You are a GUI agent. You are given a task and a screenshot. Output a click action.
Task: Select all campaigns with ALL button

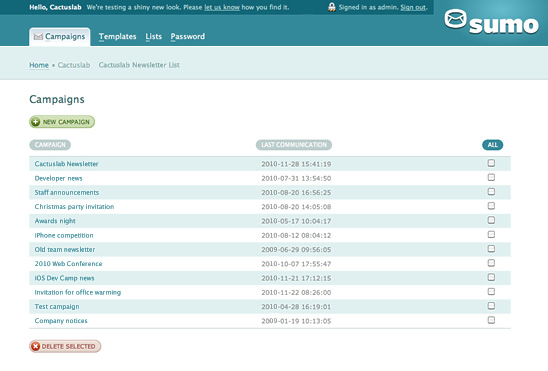click(x=492, y=145)
